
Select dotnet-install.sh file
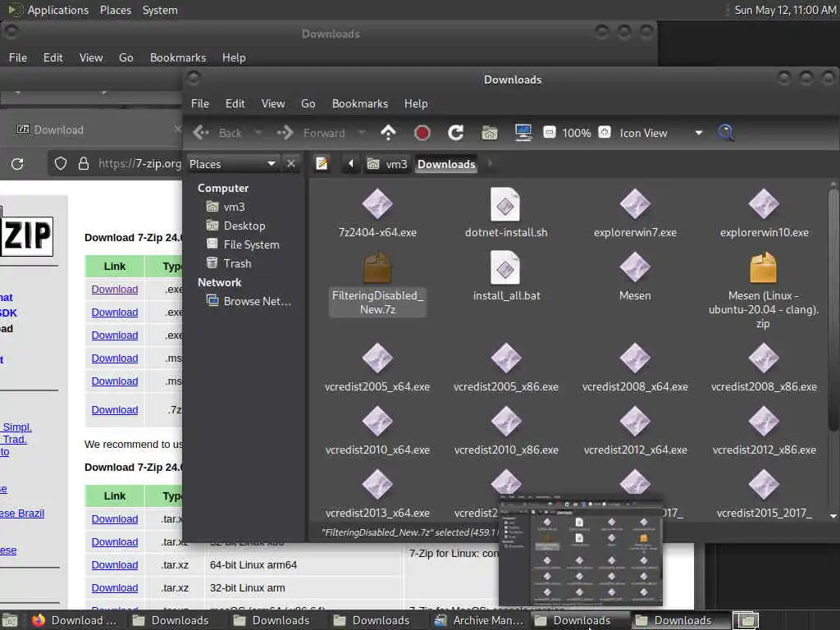click(x=506, y=213)
